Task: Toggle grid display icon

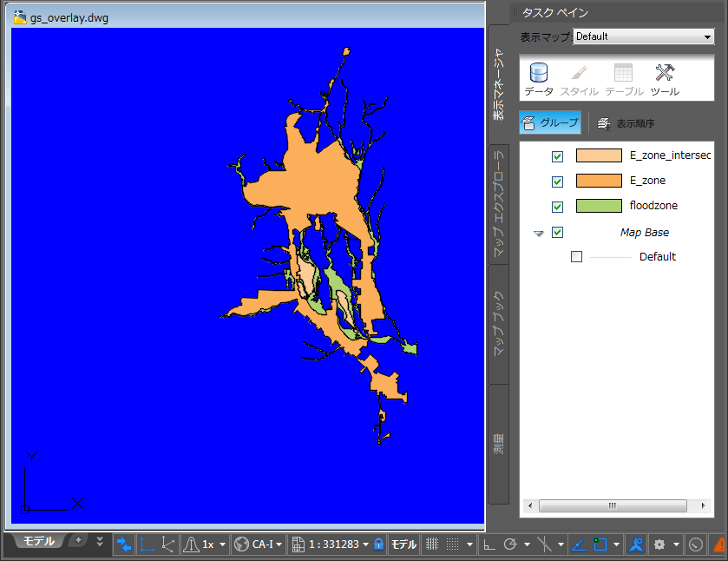Action: click(x=432, y=544)
